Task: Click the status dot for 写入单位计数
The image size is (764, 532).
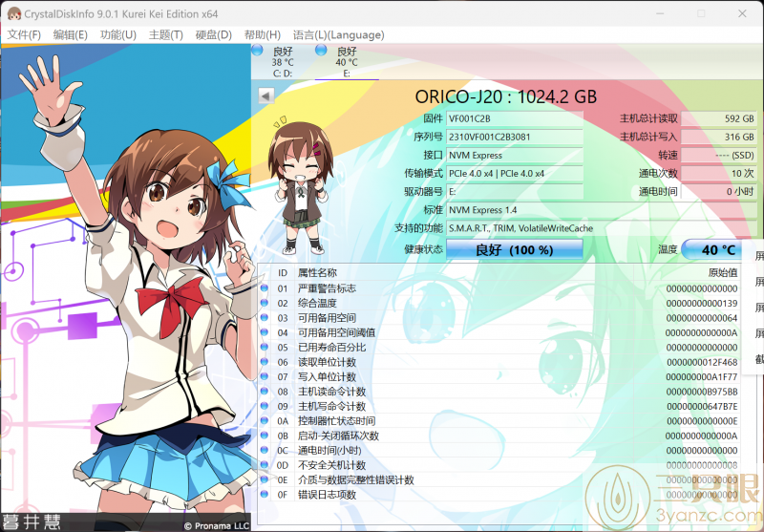Action: (x=265, y=376)
